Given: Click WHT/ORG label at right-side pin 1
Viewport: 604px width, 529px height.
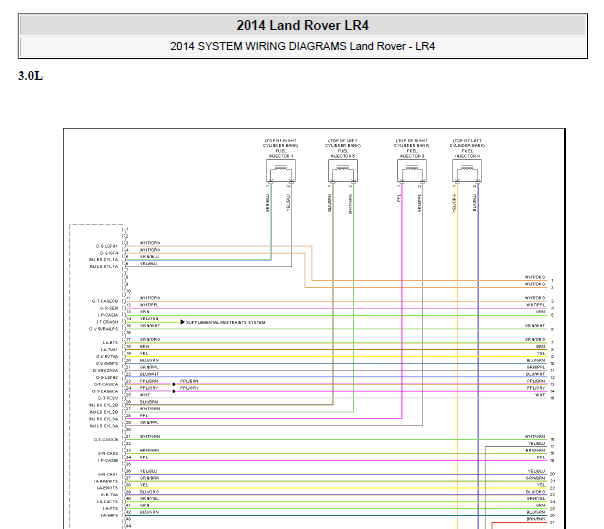Looking at the screenshot, I should [x=535, y=277].
